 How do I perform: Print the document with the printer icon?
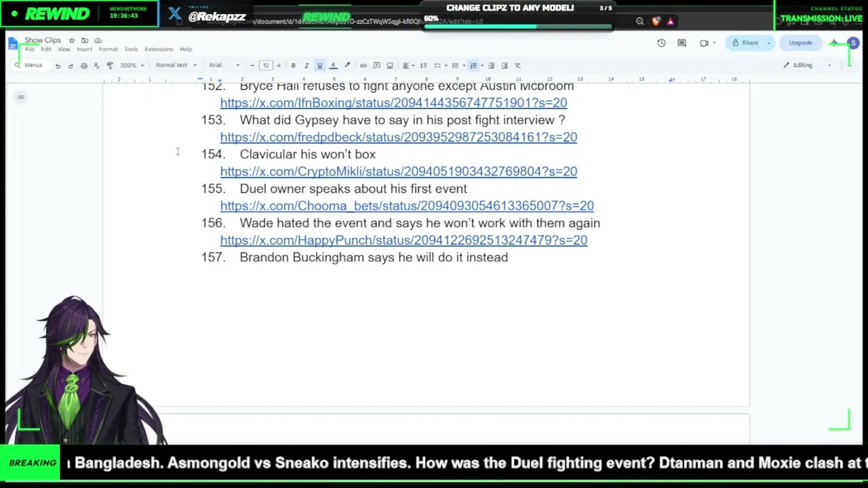(x=83, y=66)
